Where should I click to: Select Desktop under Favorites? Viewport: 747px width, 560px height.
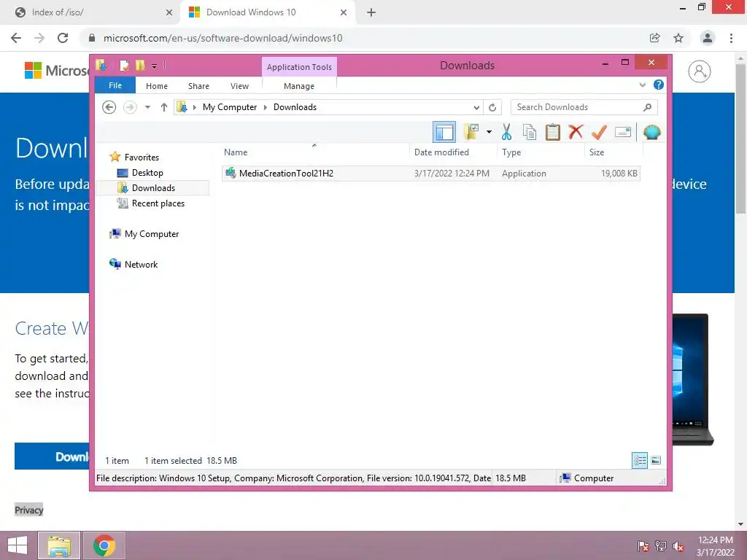[147, 172]
